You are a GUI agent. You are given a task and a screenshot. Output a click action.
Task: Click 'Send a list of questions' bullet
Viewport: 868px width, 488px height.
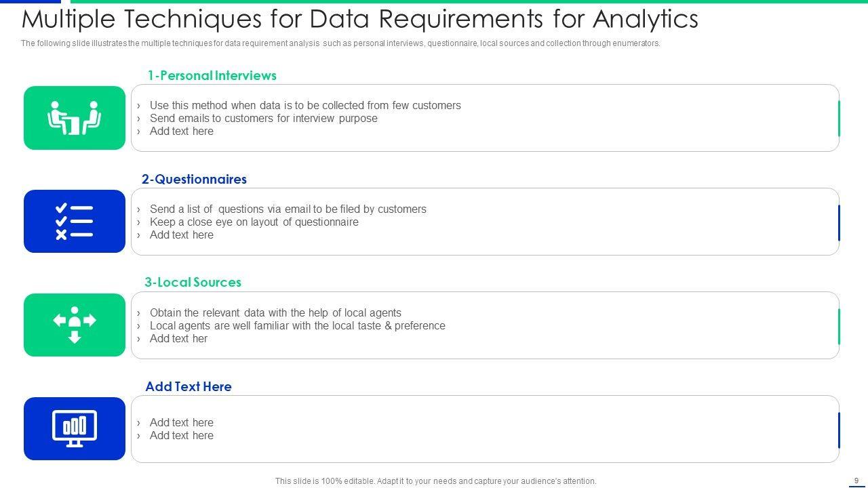coord(288,209)
